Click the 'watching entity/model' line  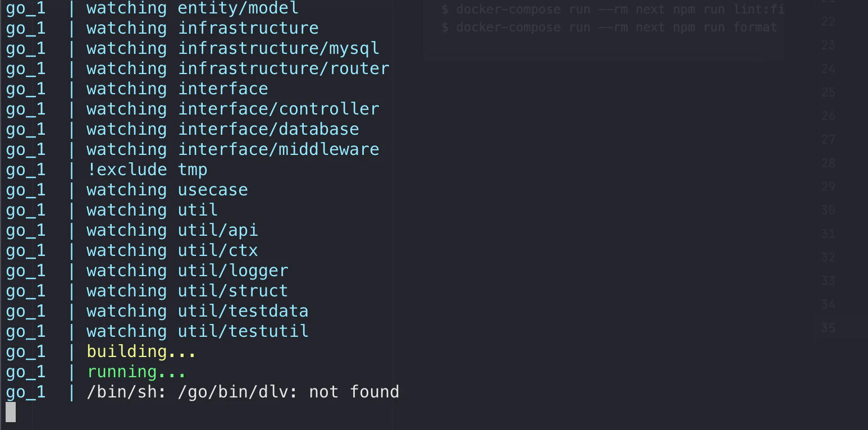(193, 8)
